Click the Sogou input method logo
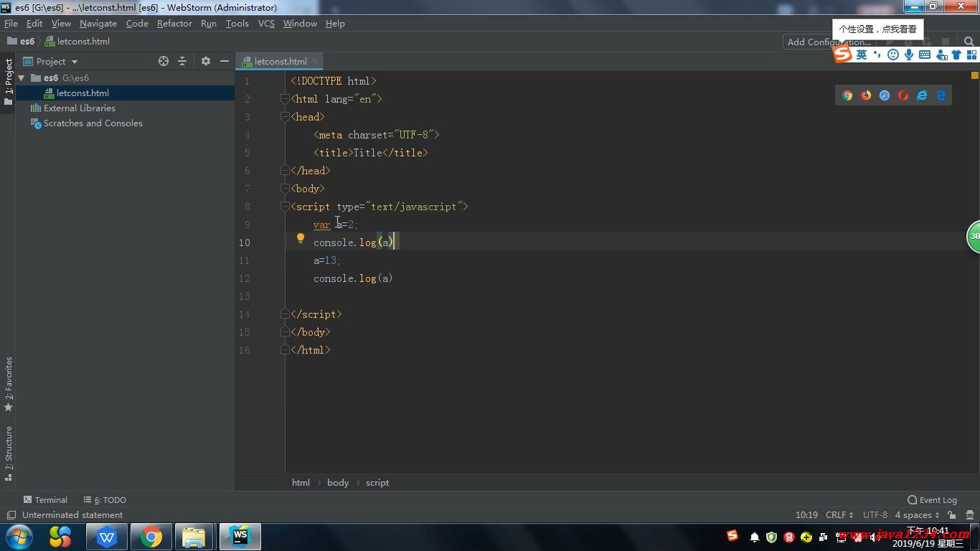This screenshot has width=980, height=551. coord(842,55)
